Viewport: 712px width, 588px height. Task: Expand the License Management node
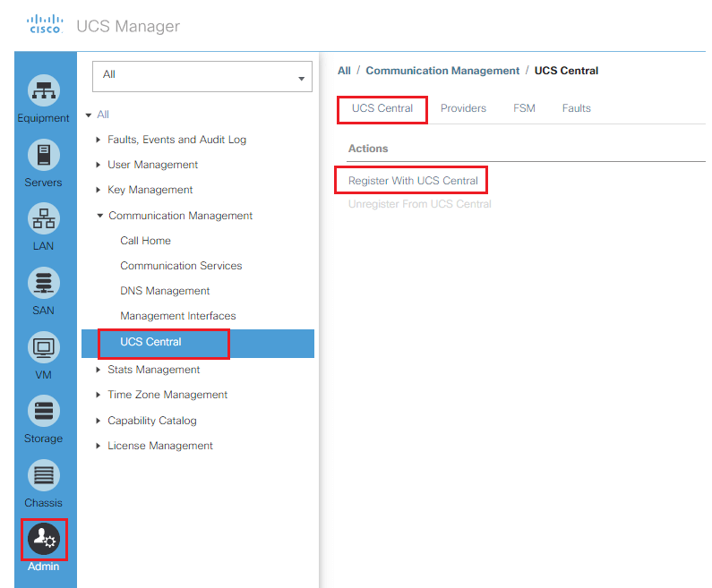[99, 446]
